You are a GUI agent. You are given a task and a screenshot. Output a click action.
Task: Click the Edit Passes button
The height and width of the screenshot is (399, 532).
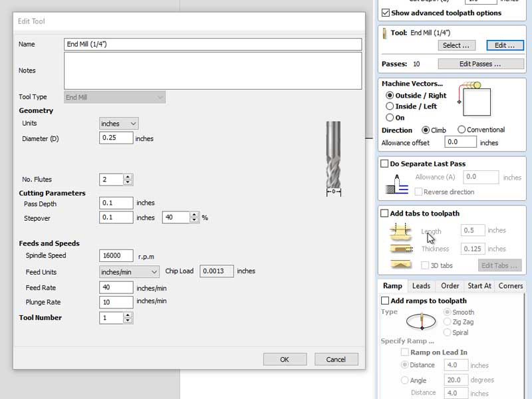click(x=479, y=64)
